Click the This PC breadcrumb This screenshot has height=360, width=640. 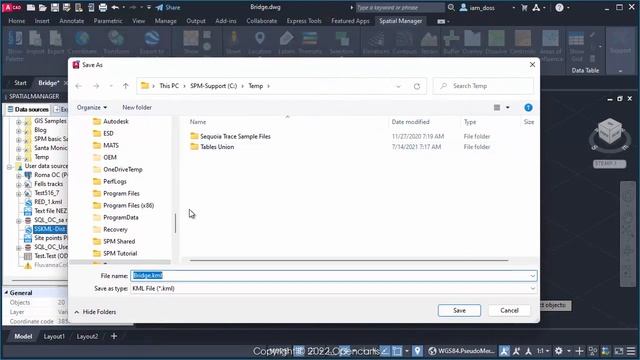point(169,86)
